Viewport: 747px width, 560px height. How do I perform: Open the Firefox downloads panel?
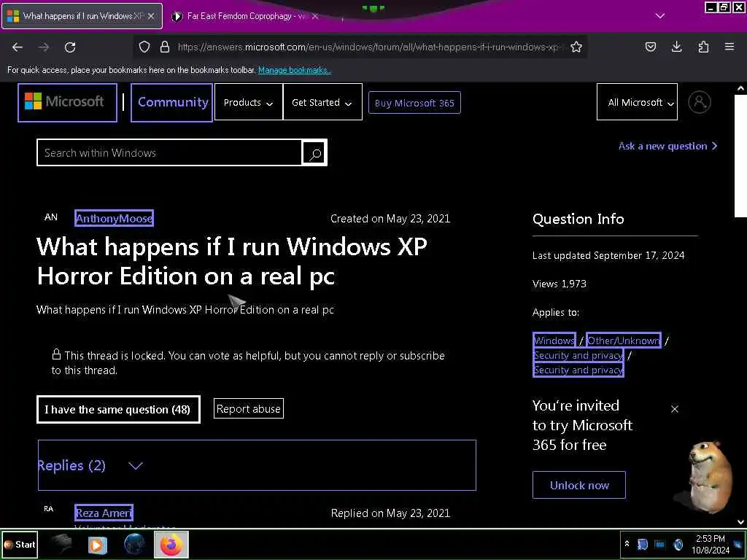676,47
